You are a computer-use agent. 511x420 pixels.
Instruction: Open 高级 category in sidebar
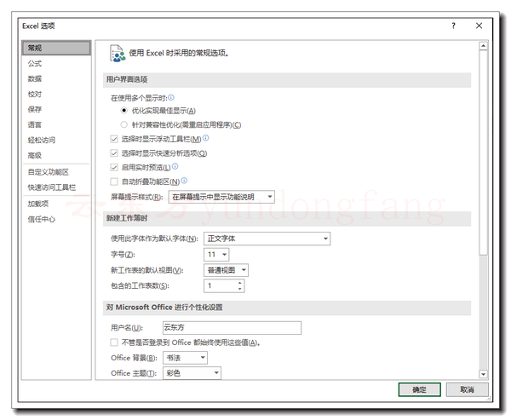tap(56, 155)
